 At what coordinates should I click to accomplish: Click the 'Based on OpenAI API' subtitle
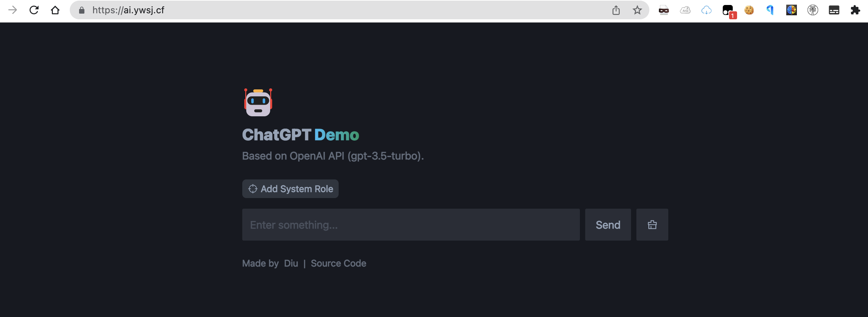point(333,156)
